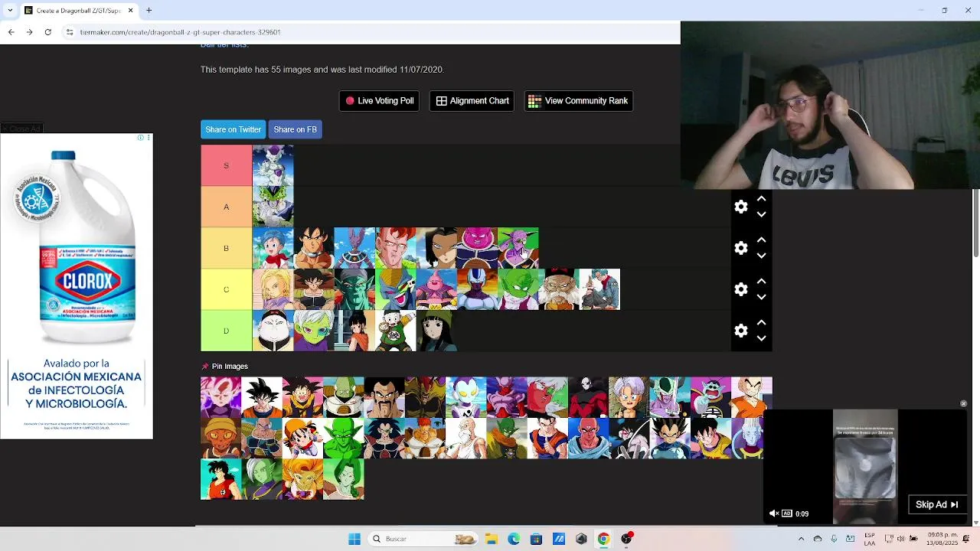Select Cell image in A tier

(x=273, y=207)
